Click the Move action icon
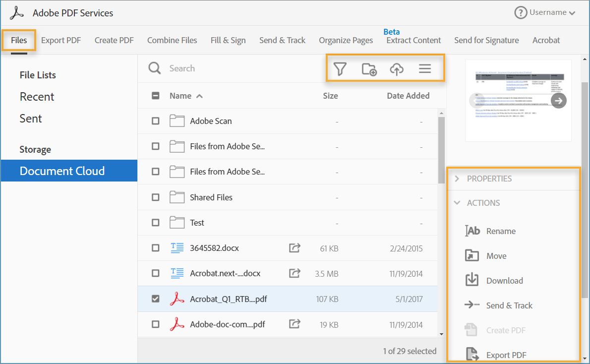The height and width of the screenshot is (364, 590). click(472, 255)
